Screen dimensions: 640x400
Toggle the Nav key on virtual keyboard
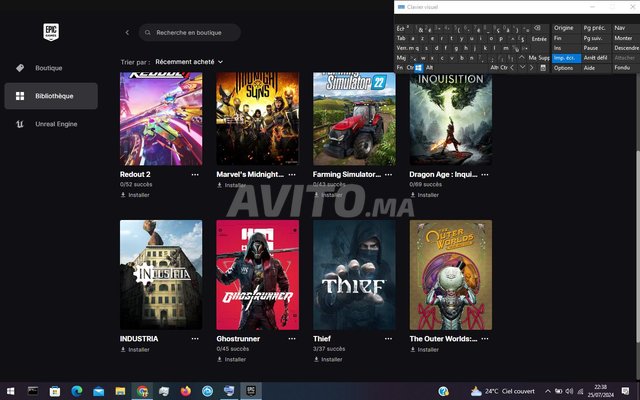(x=622, y=28)
